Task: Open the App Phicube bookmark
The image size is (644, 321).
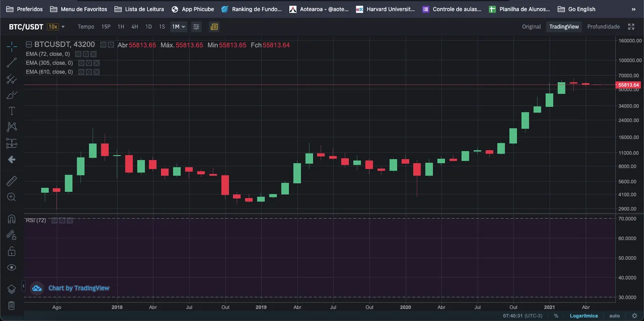Action: point(193,9)
